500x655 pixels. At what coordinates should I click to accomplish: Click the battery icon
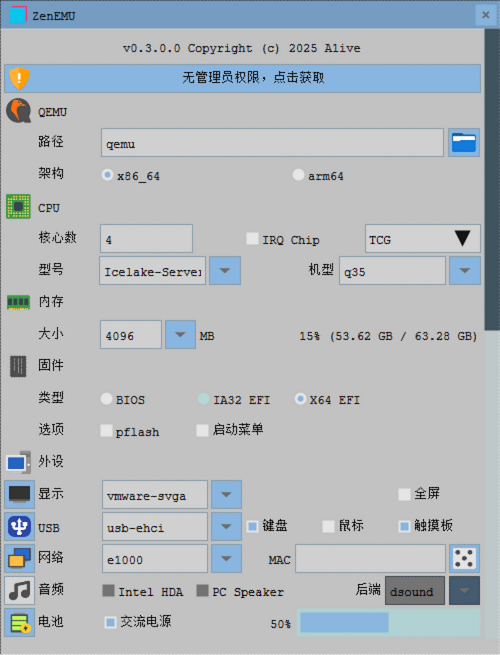(19, 622)
